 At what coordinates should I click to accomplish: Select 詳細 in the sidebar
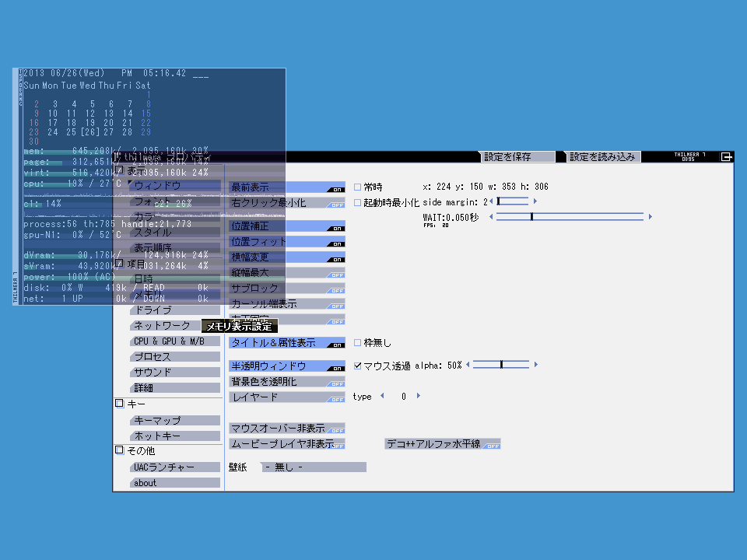(x=175, y=387)
